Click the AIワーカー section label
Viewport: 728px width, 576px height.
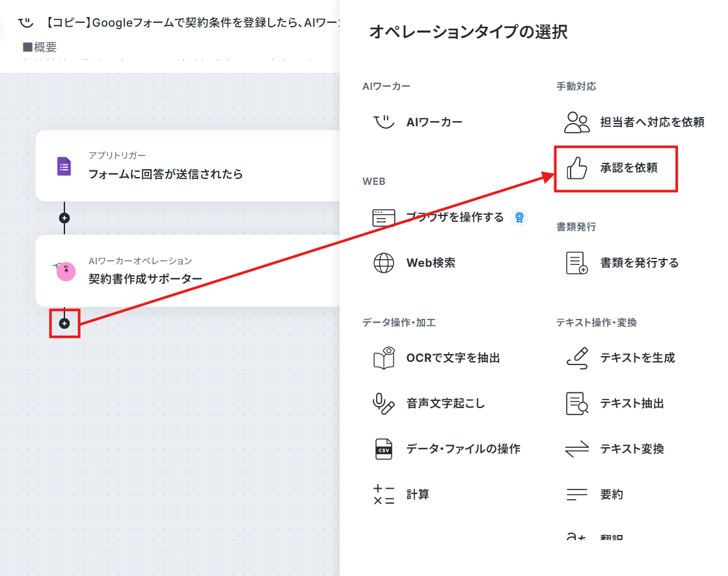click(386, 87)
